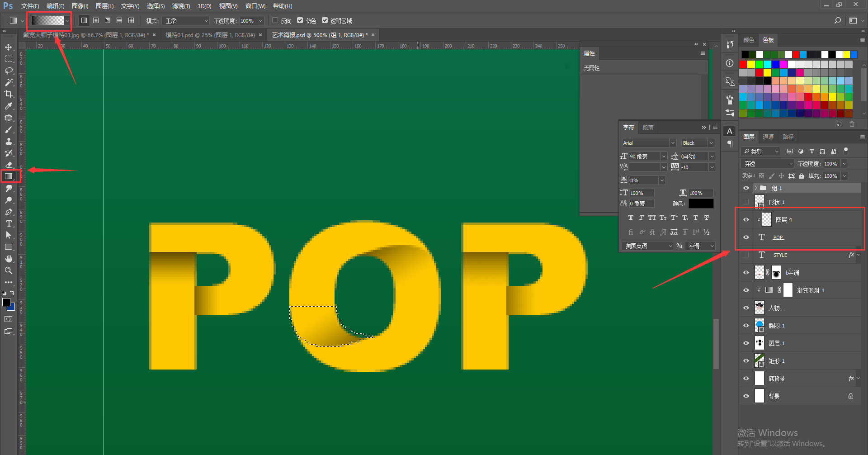Screen dimensions: 868x455
Task: Open the 滤镜(T) menu
Action: 181,6
